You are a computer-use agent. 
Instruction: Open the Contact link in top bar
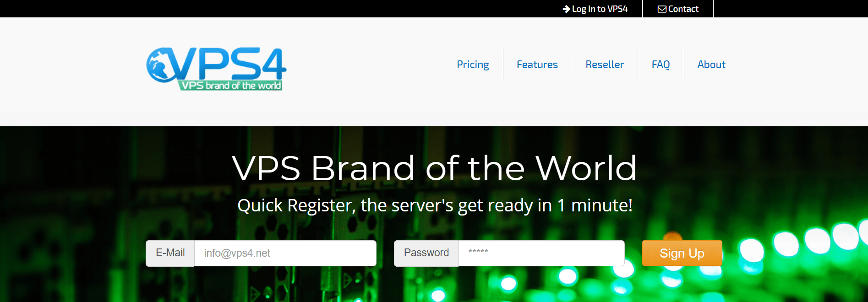click(x=678, y=9)
